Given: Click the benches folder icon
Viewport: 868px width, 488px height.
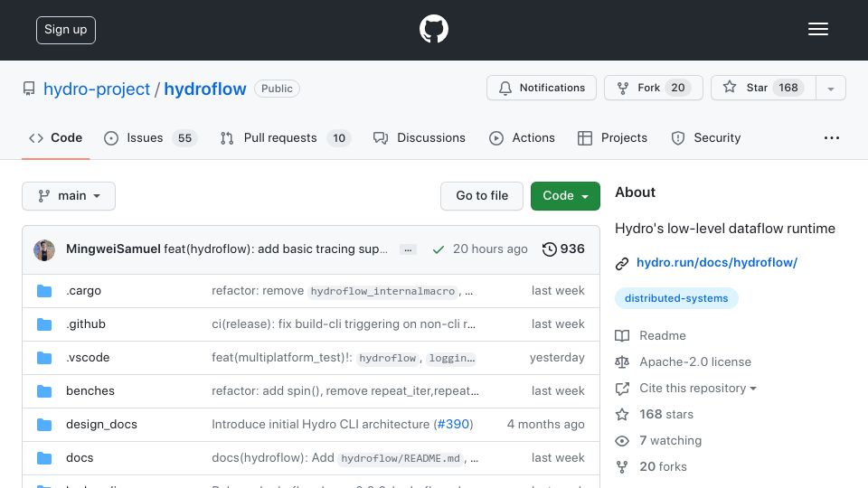Looking at the screenshot, I should tap(44, 391).
